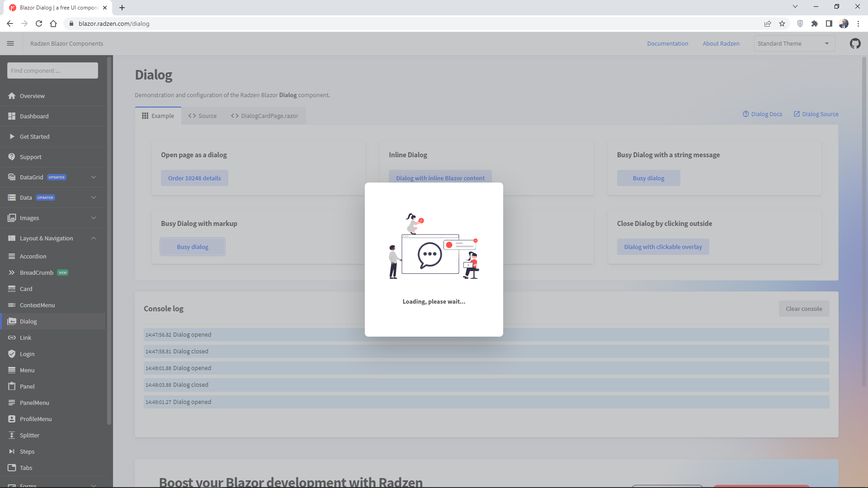Open the GitHub repository icon

tap(855, 43)
